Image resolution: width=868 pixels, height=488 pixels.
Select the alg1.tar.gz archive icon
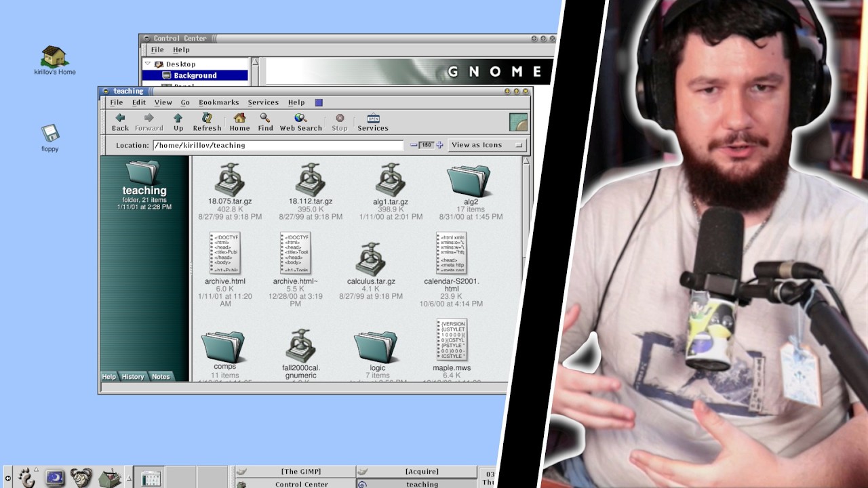pyautogui.click(x=391, y=180)
